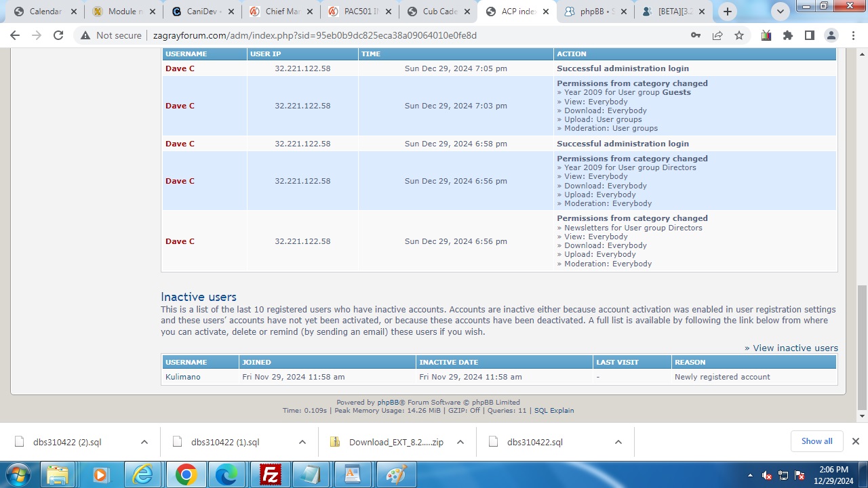868x488 pixels.
Task: Open the Paint app in taskbar
Action: (x=395, y=475)
